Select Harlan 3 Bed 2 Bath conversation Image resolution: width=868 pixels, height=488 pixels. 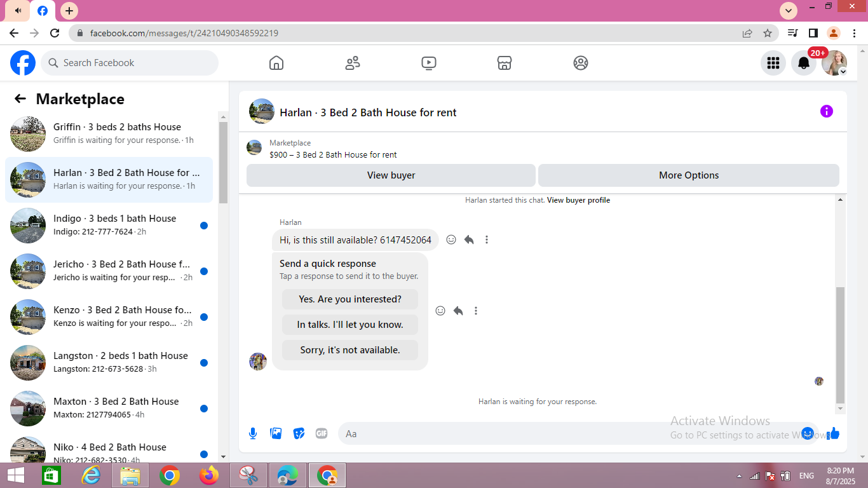tap(109, 180)
